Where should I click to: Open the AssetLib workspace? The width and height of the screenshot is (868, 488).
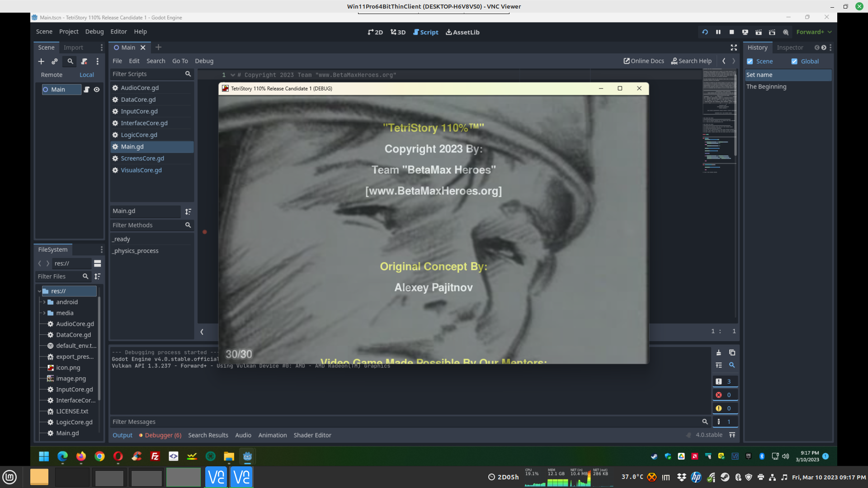pos(462,32)
